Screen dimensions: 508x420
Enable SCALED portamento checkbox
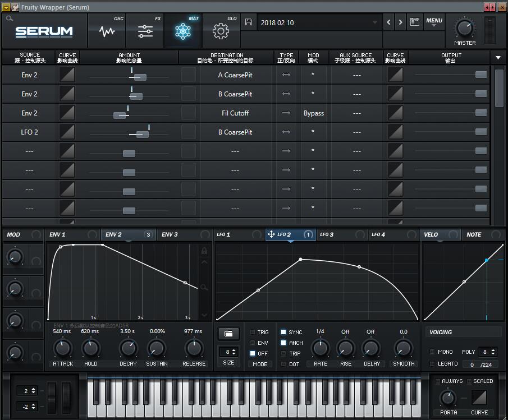[x=469, y=381]
